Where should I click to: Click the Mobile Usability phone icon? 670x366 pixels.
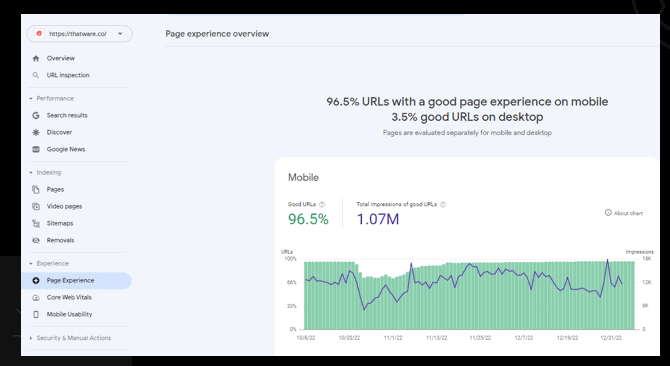36,314
